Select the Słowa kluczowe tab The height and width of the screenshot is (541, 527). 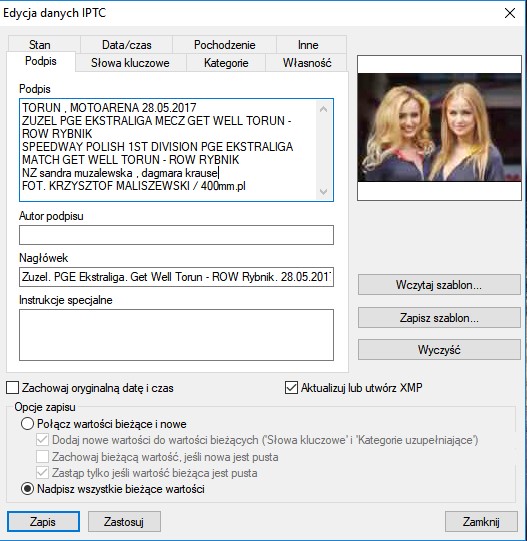130,63
